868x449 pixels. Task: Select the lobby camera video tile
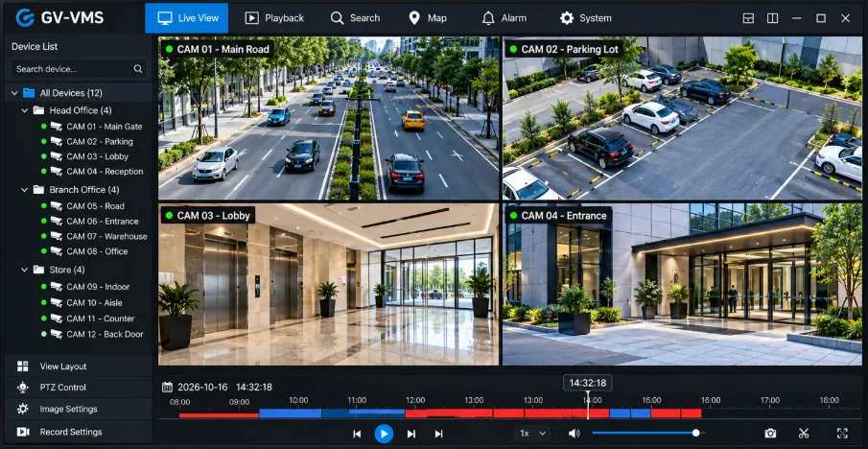pyautogui.click(x=328, y=284)
